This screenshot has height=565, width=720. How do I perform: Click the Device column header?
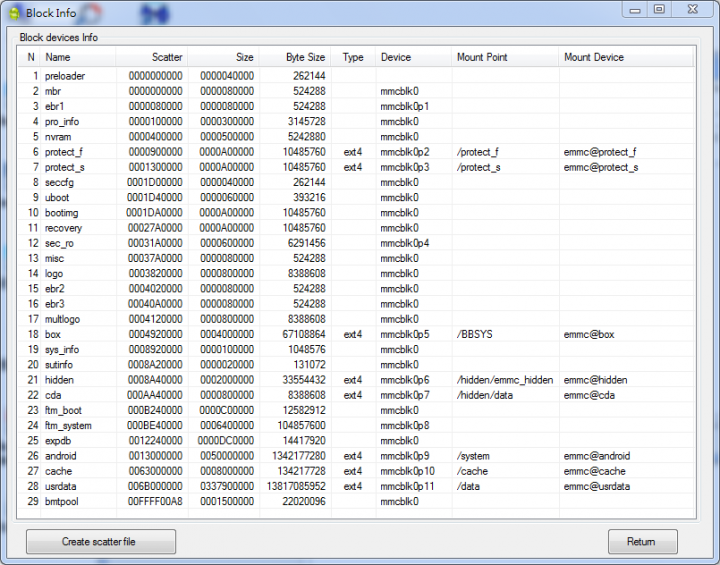coord(414,57)
